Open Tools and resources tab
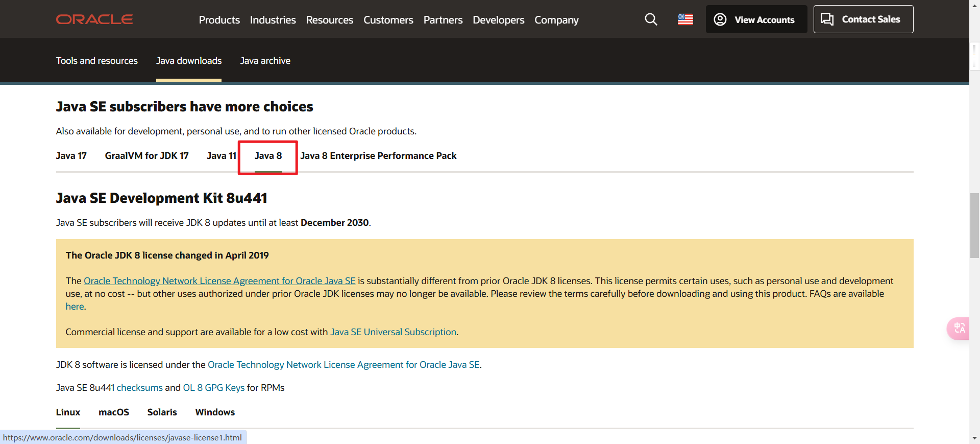Screen dimensions: 980x444 click(96, 61)
